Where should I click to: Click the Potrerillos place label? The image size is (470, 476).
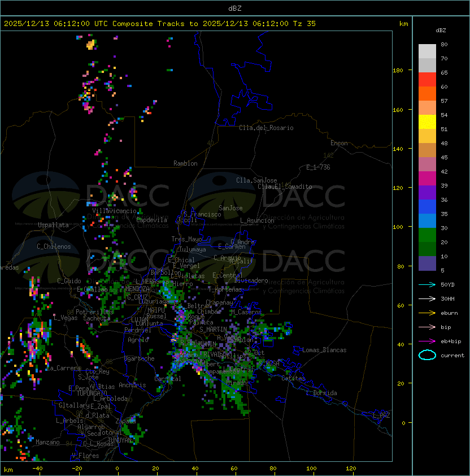point(94,312)
